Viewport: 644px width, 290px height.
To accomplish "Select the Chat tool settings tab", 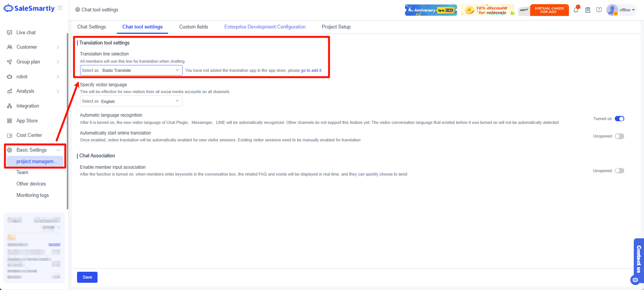I will point(142,27).
